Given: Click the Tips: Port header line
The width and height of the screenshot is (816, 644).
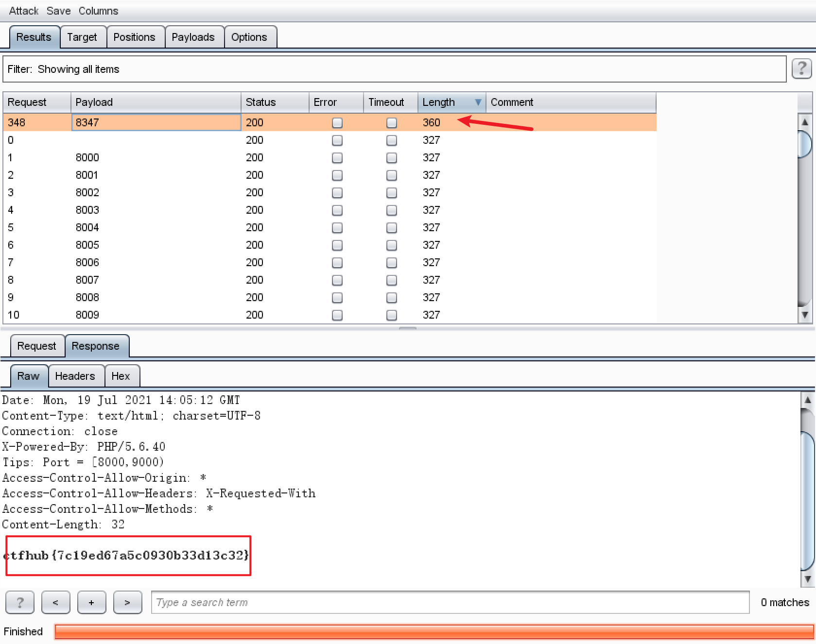Looking at the screenshot, I should [83, 462].
